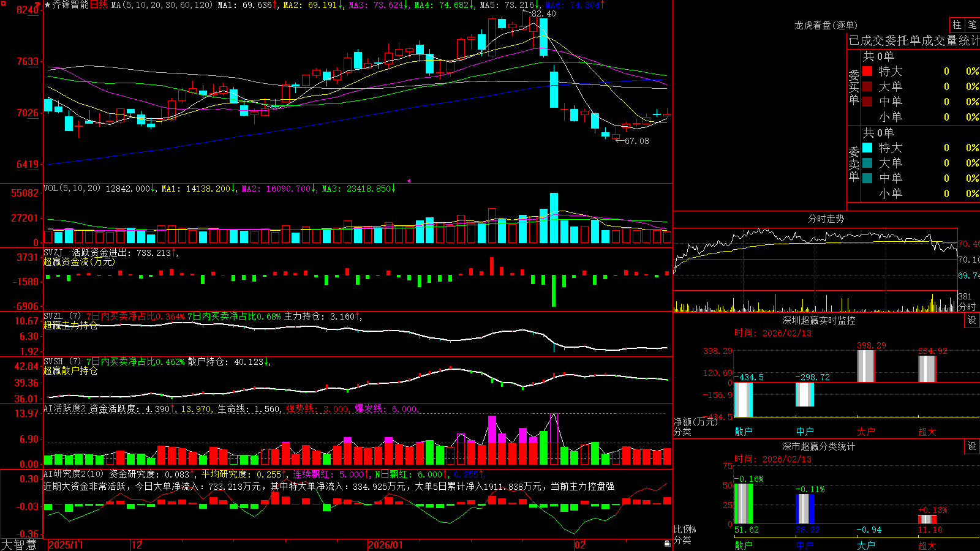Click the 深市超赢分类统计 title
Viewport: 980px width, 551px height.
tap(819, 446)
